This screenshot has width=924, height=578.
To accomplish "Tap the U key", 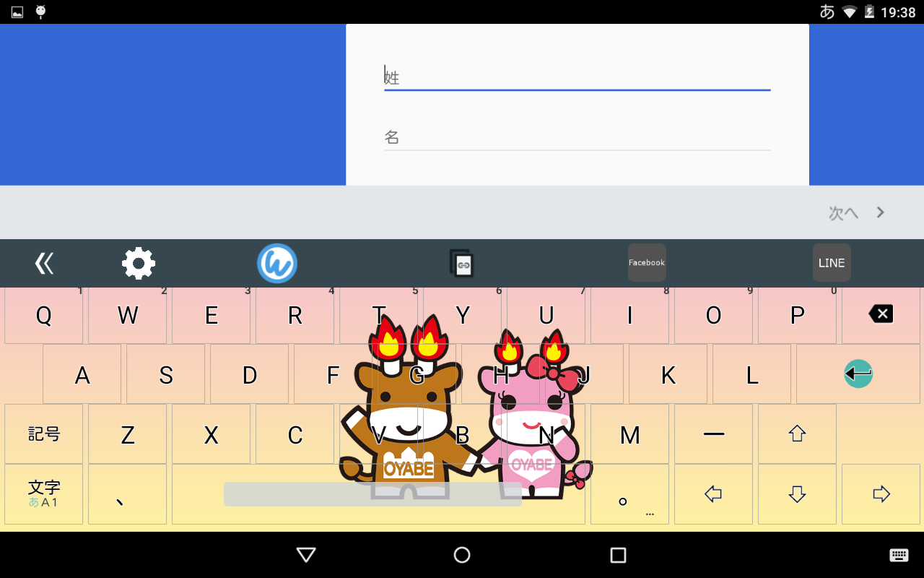I will coord(546,314).
